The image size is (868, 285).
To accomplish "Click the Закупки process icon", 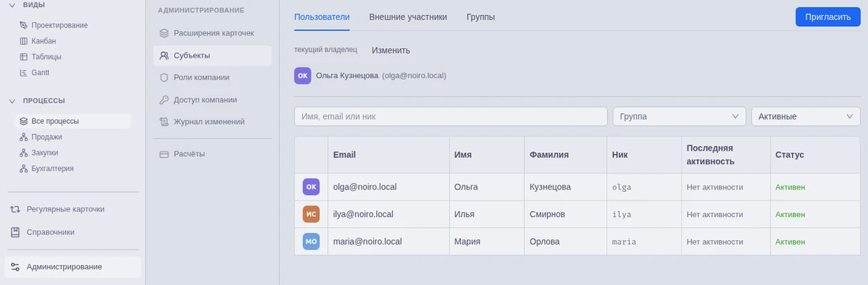I will pos(23,152).
